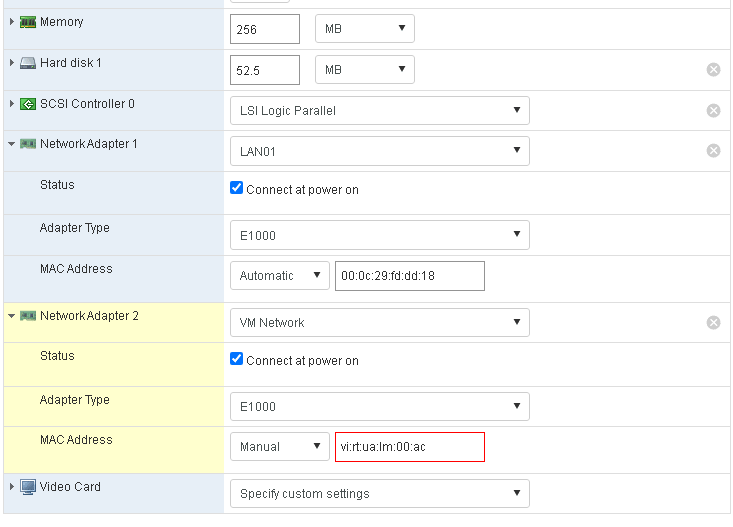This screenshot has height=527, width=733.
Task: Click the Network Adapter 1 label
Action: click(x=89, y=144)
